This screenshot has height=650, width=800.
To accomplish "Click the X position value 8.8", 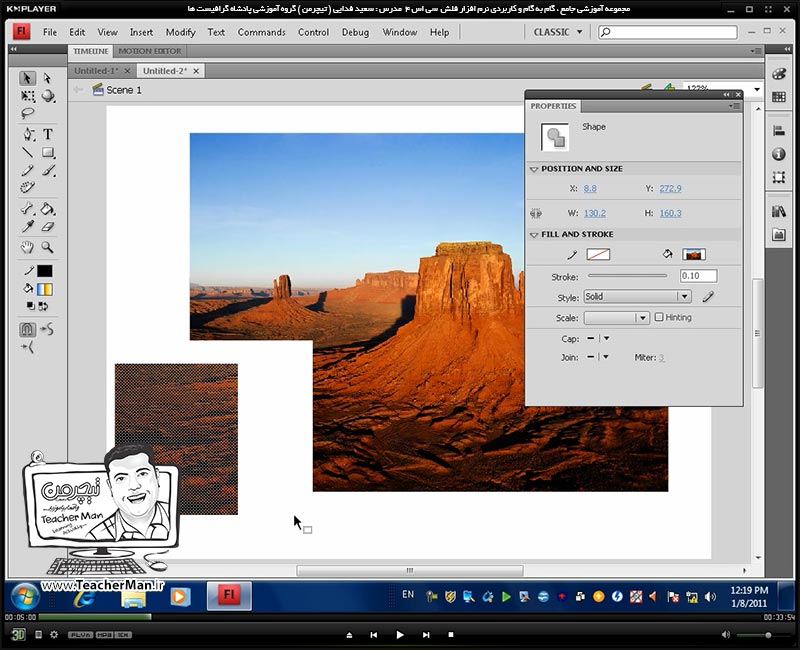I will click(590, 188).
